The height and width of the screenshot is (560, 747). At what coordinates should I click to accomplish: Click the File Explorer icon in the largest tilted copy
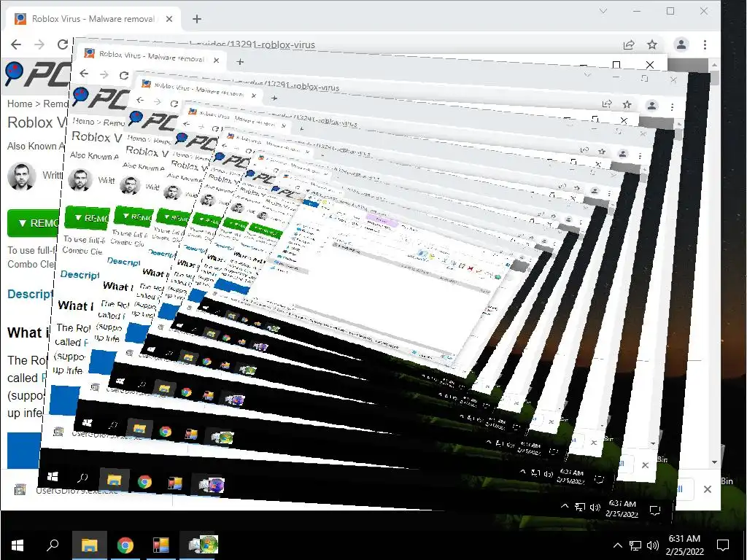click(x=115, y=480)
